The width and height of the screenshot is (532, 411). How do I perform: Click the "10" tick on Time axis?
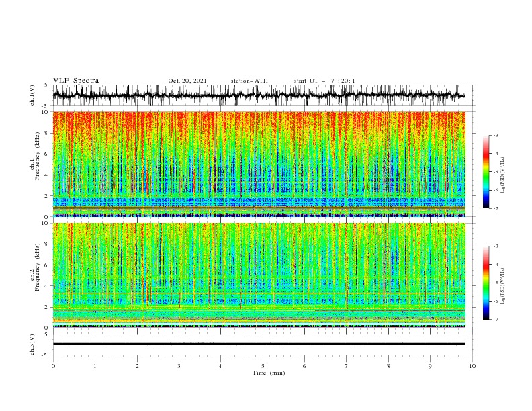pos(472,366)
